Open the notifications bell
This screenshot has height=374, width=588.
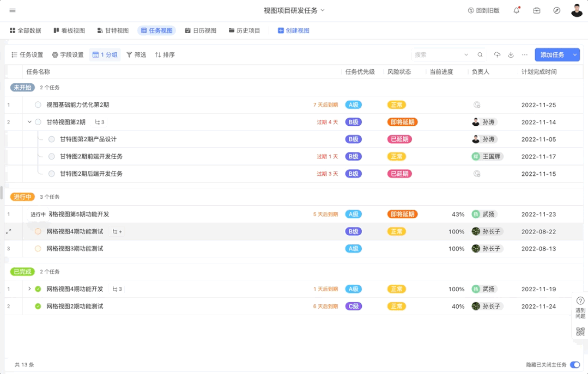(x=517, y=10)
